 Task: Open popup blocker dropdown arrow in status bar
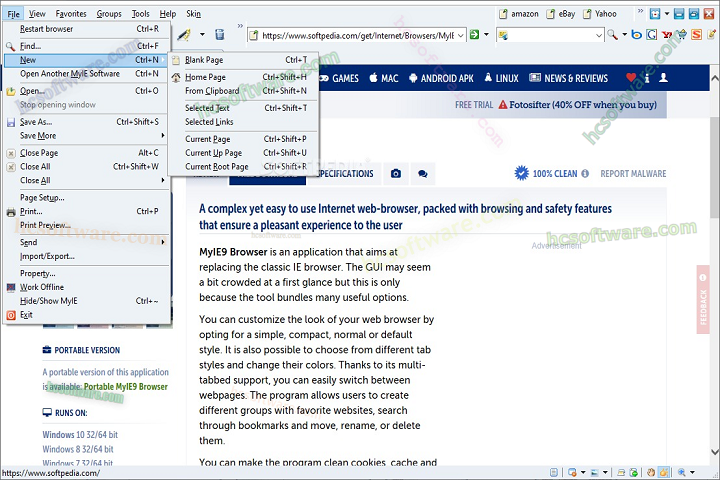point(583,472)
